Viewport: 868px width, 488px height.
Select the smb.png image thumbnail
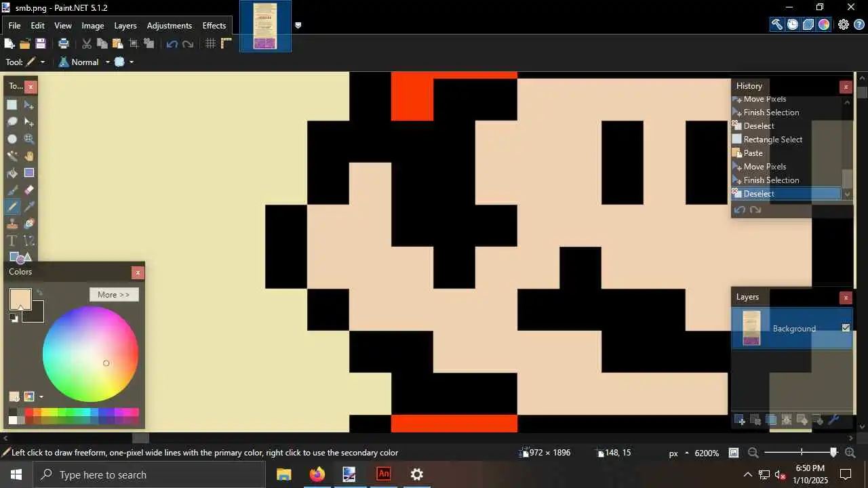[x=265, y=26]
